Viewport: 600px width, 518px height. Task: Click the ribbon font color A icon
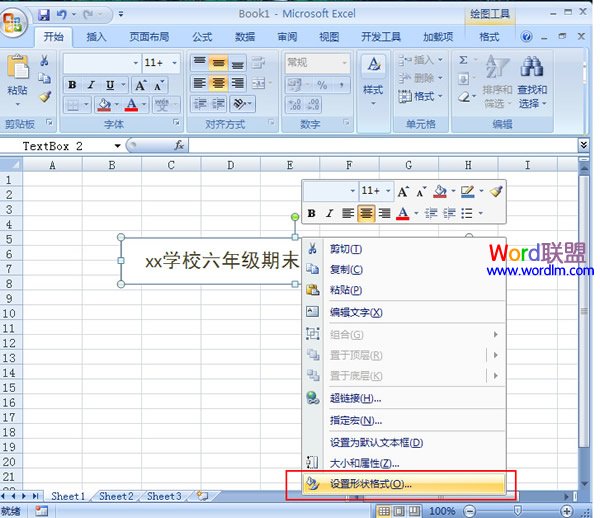(131, 104)
